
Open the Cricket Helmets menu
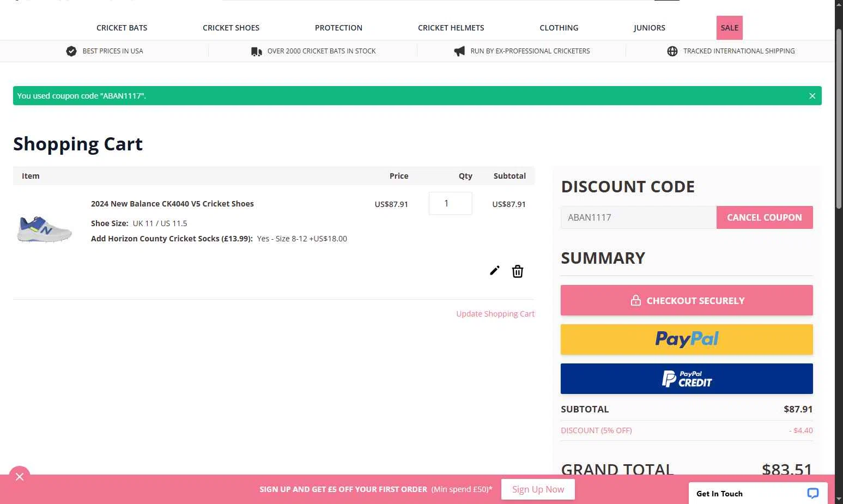[x=451, y=28]
